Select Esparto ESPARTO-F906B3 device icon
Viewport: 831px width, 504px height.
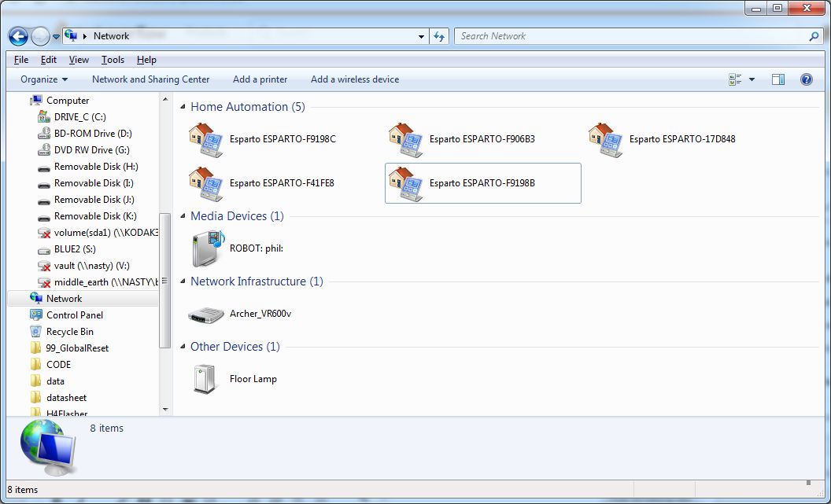click(x=405, y=140)
